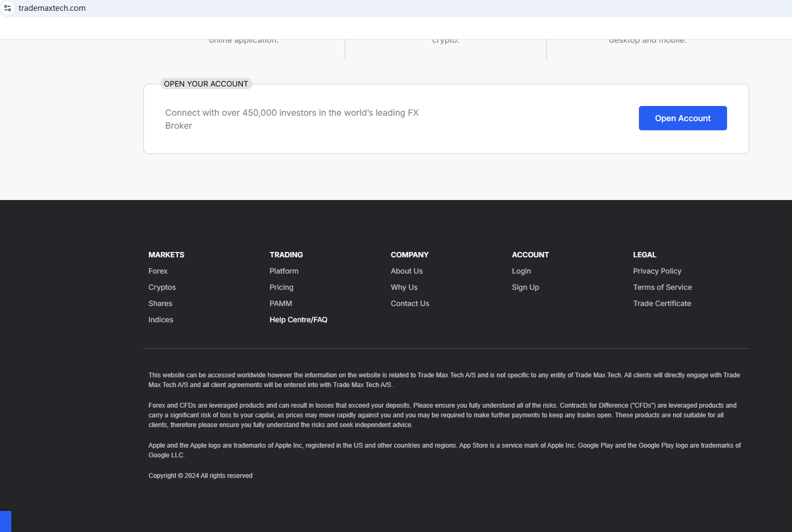This screenshot has height=532, width=792.
Task: Go to the Cryptos page
Action: coord(162,287)
